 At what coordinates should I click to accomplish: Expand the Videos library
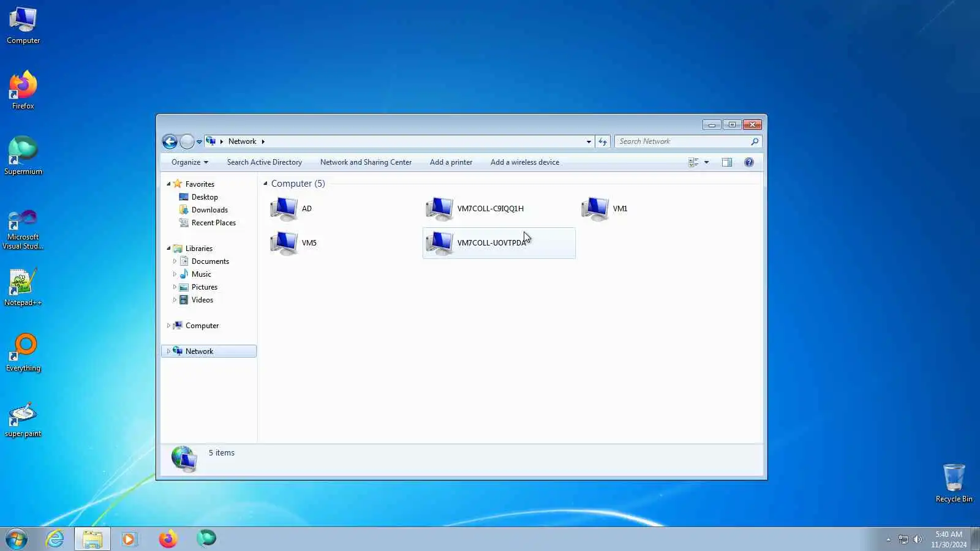pos(175,300)
